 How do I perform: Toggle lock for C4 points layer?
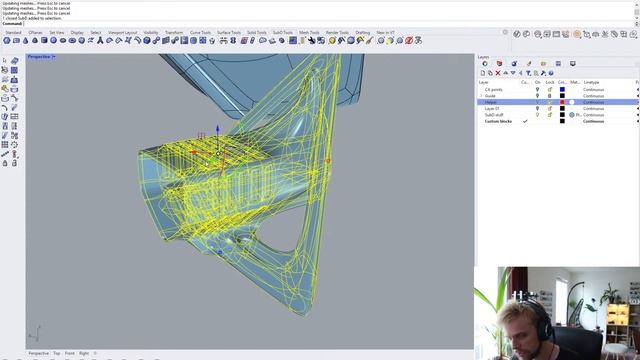[550, 89]
